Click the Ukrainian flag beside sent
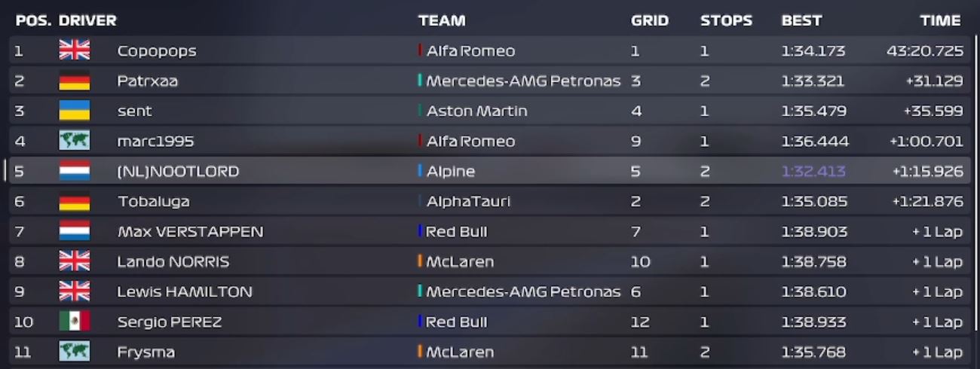Viewport: 980px width, 369px height. click(x=74, y=111)
